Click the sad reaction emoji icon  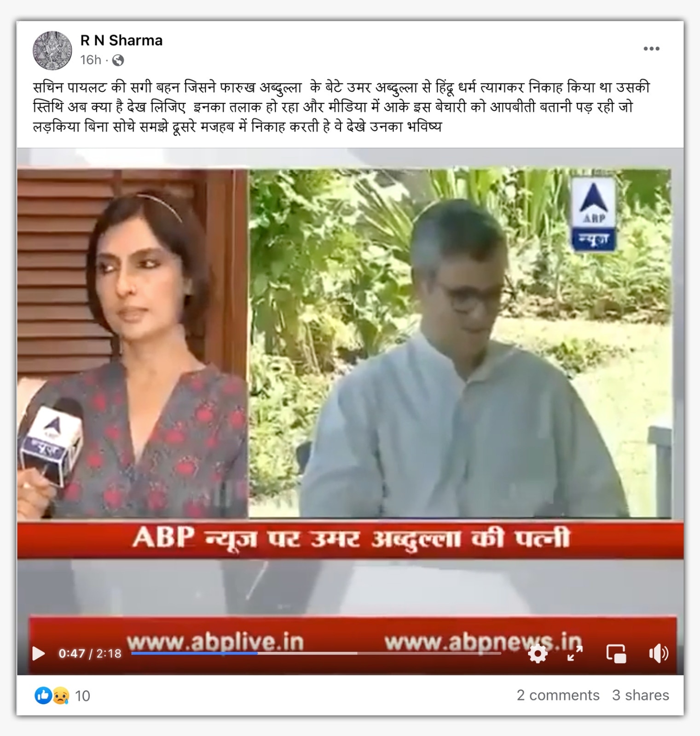coord(60,696)
